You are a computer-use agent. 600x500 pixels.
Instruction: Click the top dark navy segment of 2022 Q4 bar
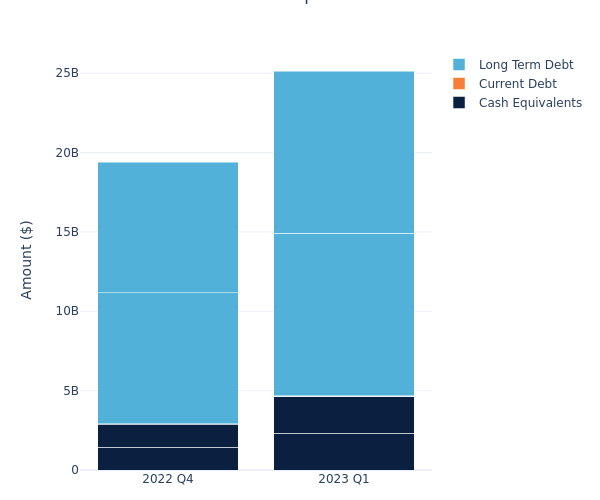[x=168, y=436]
